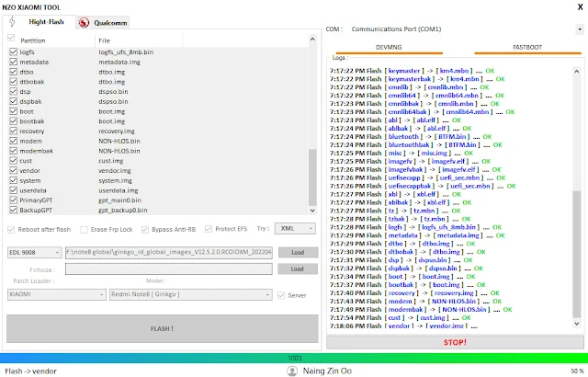Image resolution: width=588 pixels, height=377 pixels.
Task: Click the userdata.img file name
Action: (x=119, y=190)
